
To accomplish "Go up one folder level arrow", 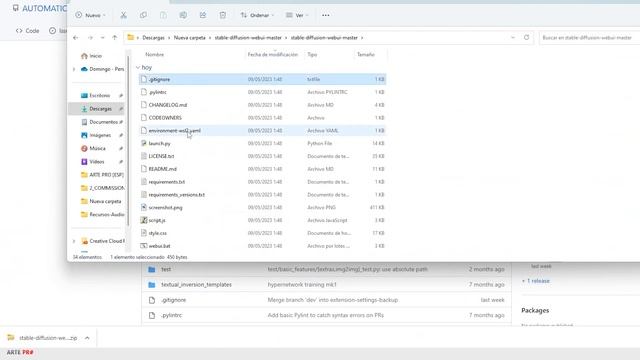I will [x=115, y=38].
